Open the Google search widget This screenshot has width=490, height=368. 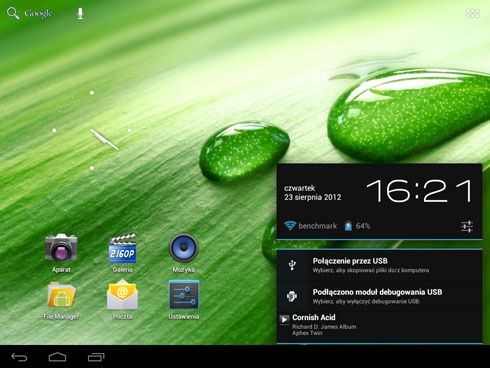(29, 13)
